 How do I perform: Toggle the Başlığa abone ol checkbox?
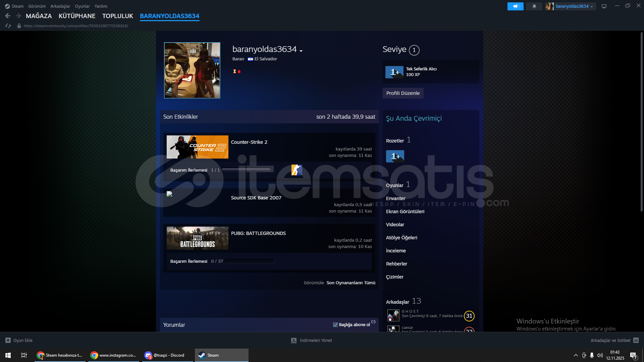coord(335,324)
